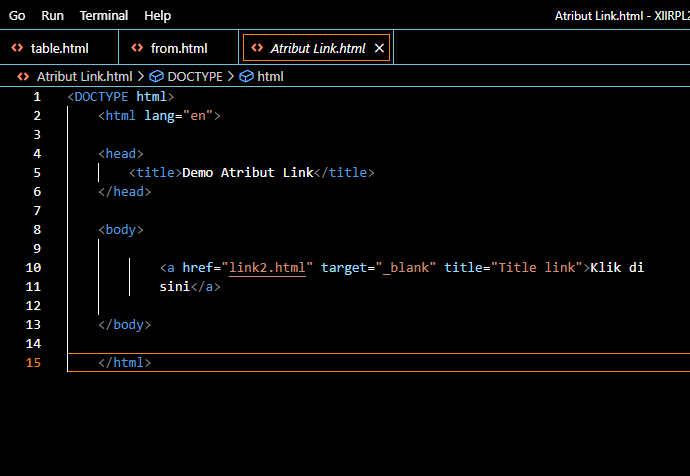Expand breadcrumb chevron after Atribut Link.html
The image size is (690, 476).
click(141, 77)
